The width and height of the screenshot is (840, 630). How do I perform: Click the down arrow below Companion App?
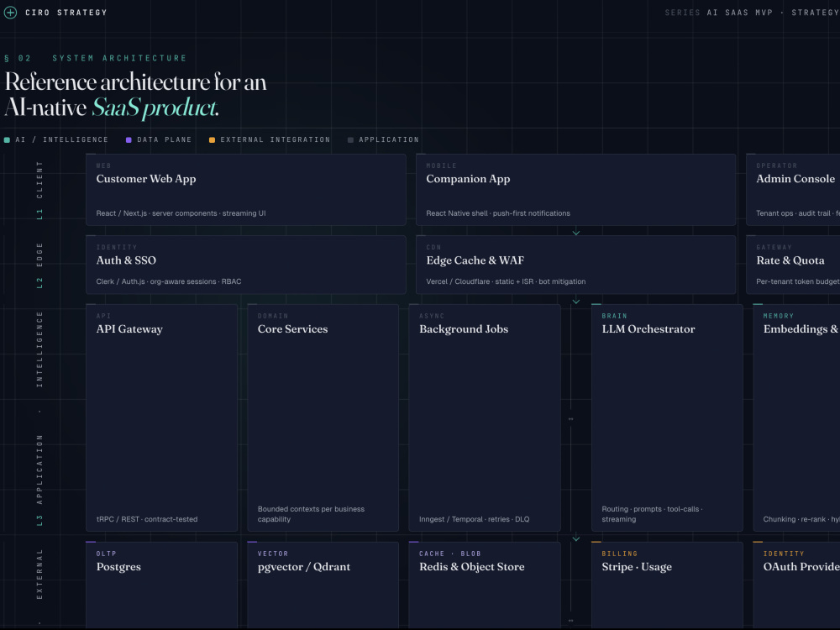click(576, 233)
